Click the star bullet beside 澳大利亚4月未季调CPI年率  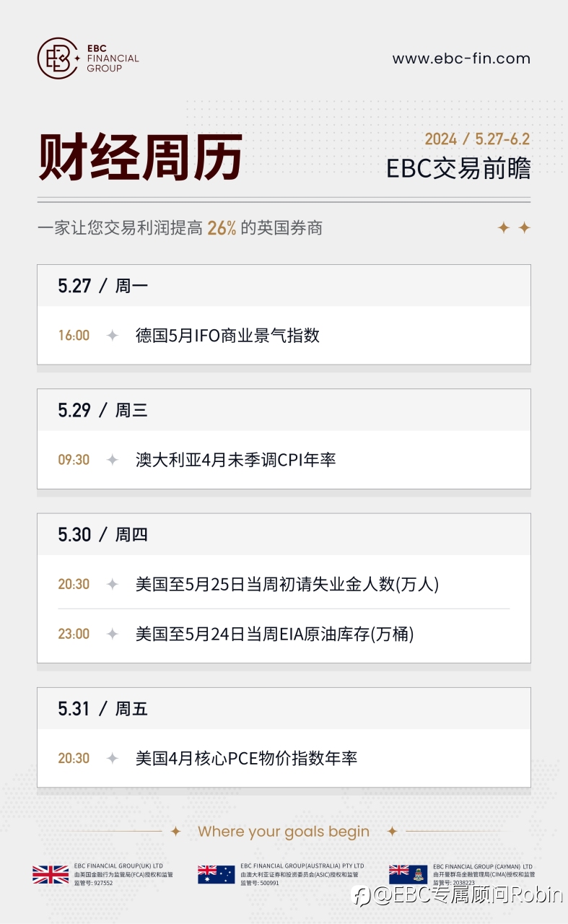[x=113, y=460]
